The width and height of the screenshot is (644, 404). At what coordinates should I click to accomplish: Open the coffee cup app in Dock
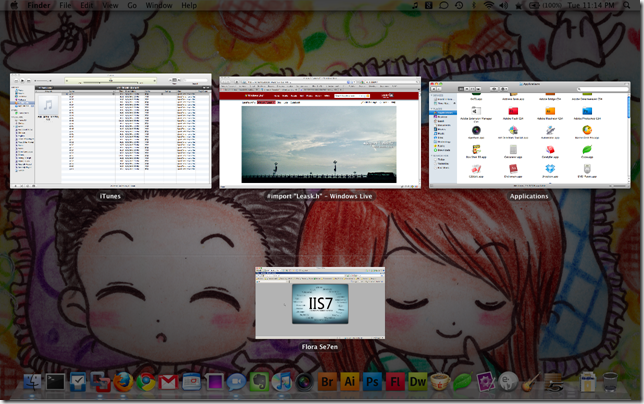440,382
